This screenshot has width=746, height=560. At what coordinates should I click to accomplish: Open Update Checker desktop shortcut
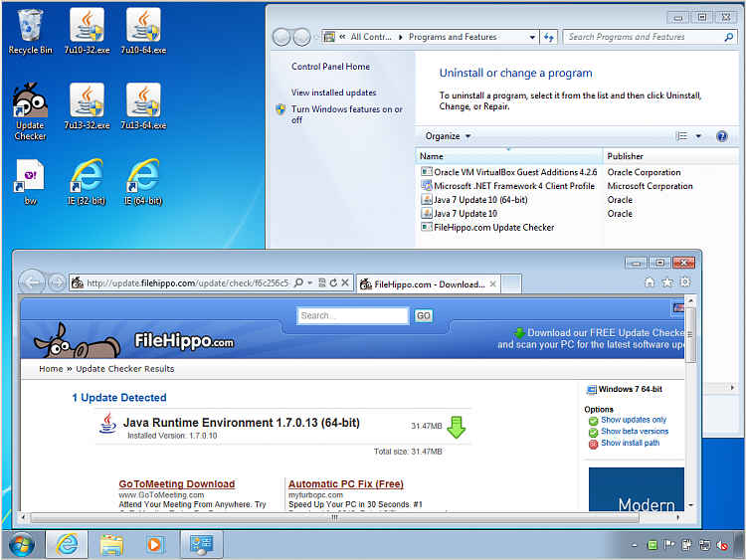[30, 111]
